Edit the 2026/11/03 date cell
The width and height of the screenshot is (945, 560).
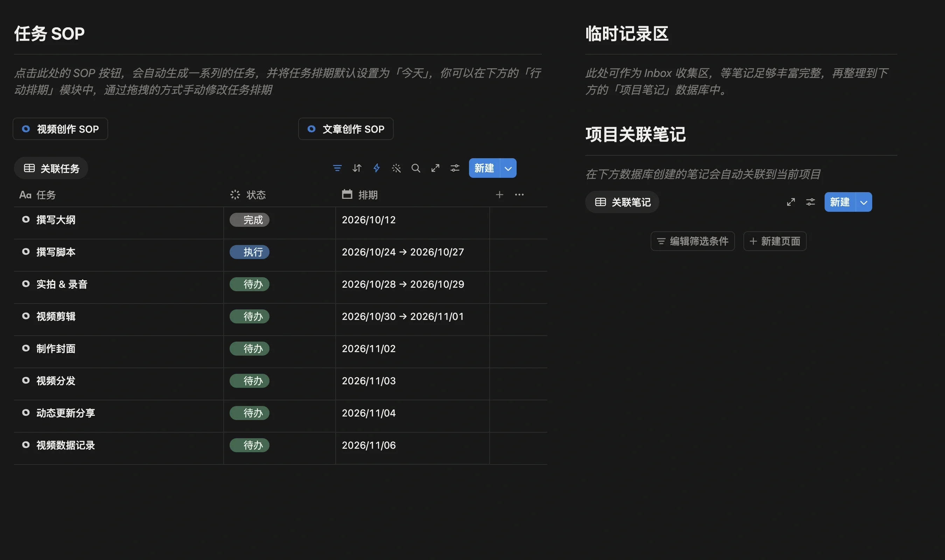[x=412, y=384]
